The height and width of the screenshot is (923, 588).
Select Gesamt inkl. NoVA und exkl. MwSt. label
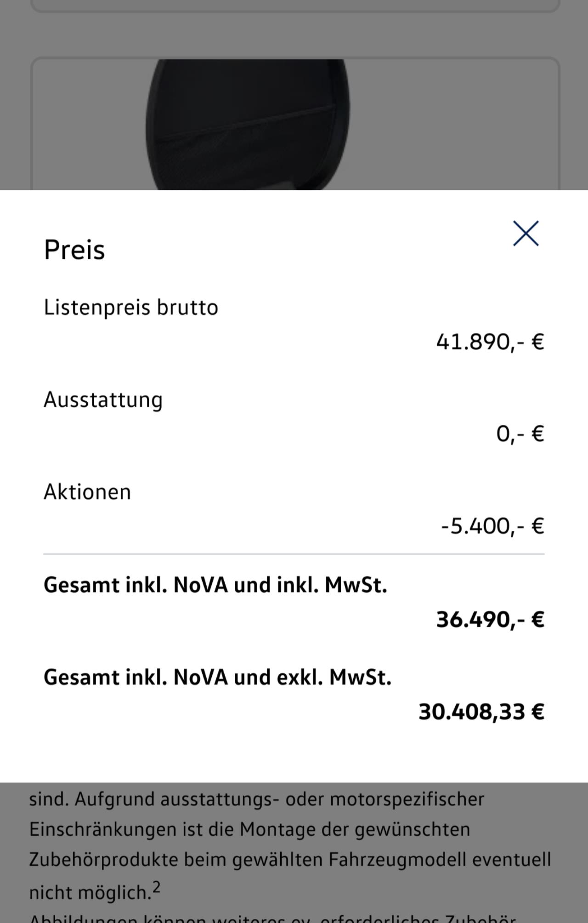[217, 677]
